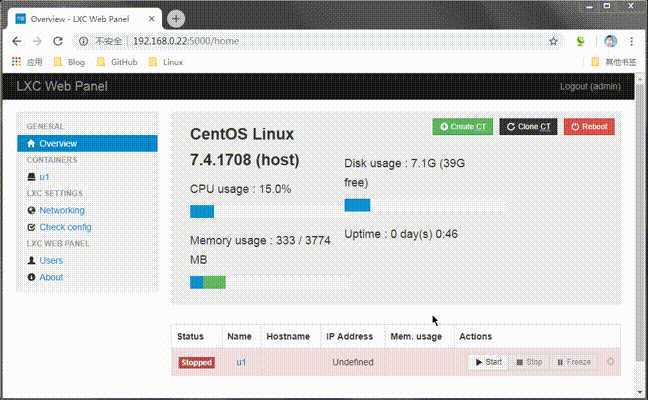Image resolution: width=648 pixels, height=400 pixels.
Task: Select Overview in the sidebar
Action: pyautogui.click(x=87, y=143)
